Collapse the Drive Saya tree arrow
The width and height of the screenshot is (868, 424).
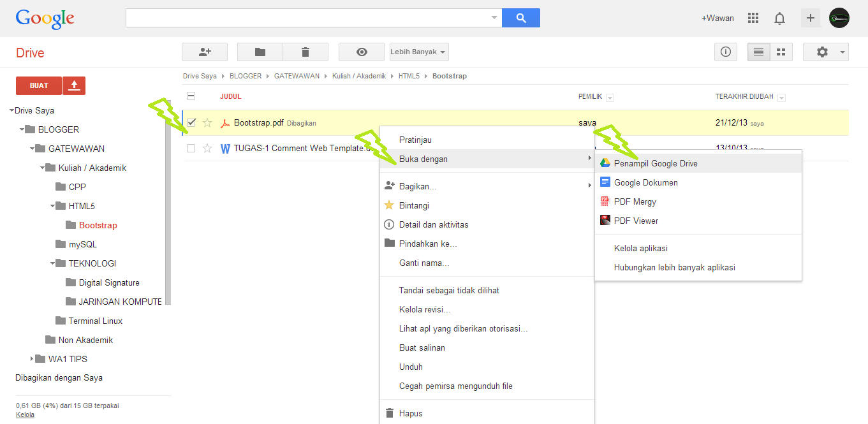pos(11,110)
